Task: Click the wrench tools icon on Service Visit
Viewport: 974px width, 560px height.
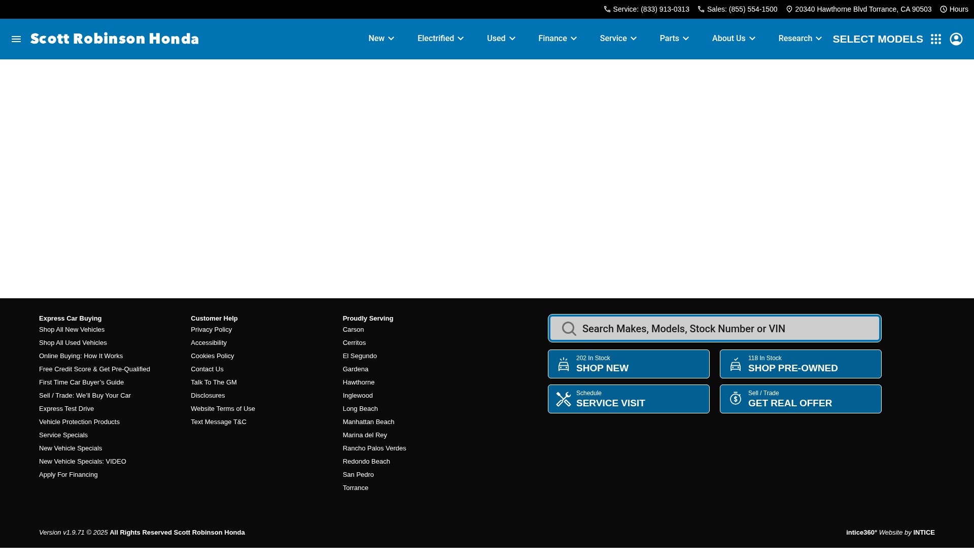Action: point(564,399)
